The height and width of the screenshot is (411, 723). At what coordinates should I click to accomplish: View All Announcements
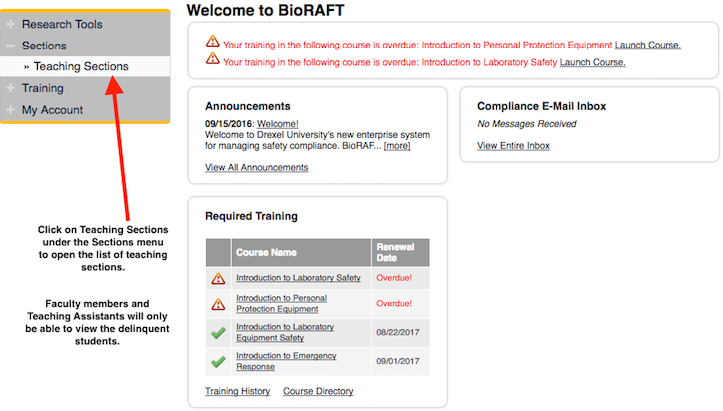point(256,167)
